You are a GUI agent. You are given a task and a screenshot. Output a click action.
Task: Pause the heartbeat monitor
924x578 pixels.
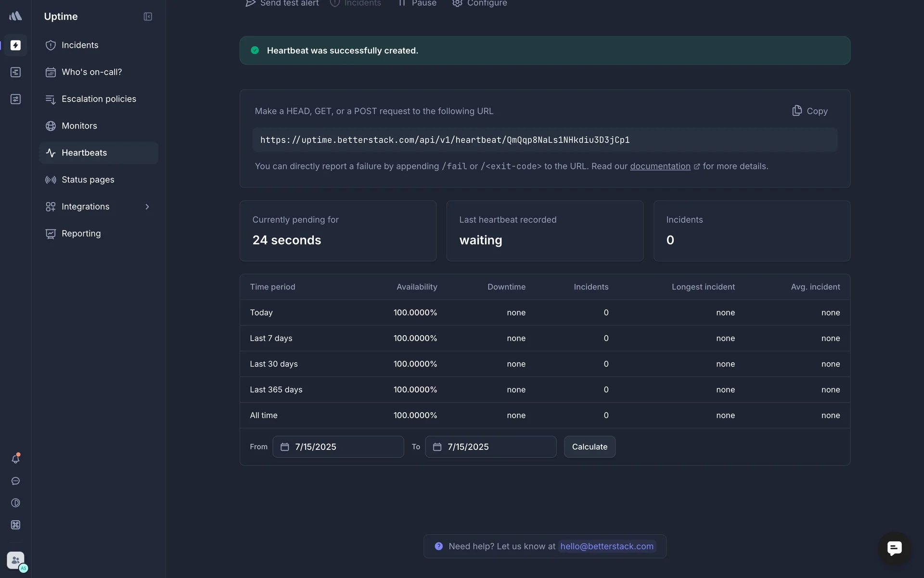pos(418,4)
